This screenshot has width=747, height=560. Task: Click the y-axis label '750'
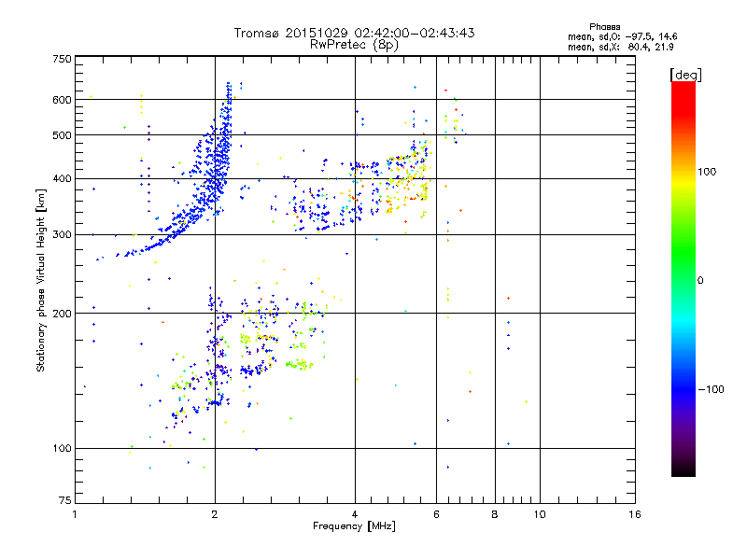[x=62, y=59]
